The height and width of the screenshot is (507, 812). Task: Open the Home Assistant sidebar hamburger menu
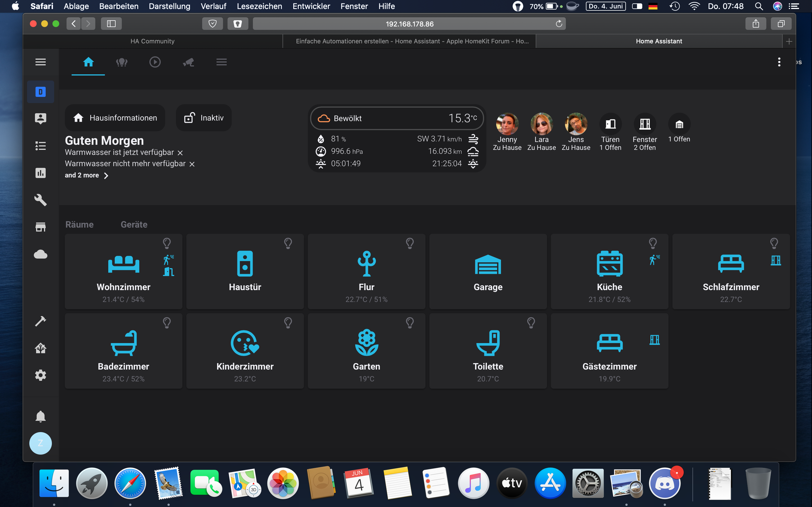pos(41,62)
